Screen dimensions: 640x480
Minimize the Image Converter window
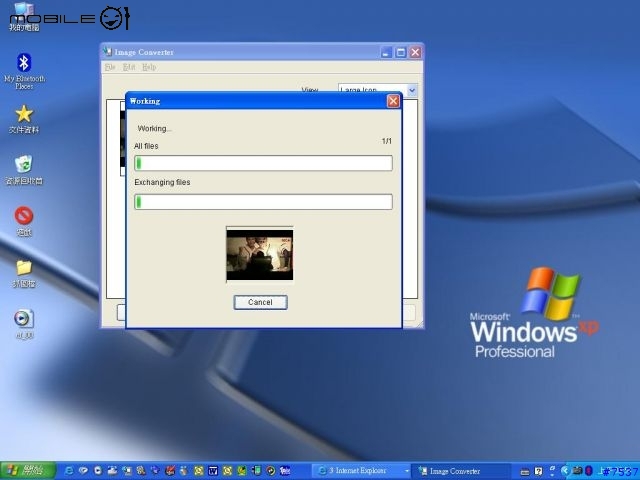click(x=386, y=52)
